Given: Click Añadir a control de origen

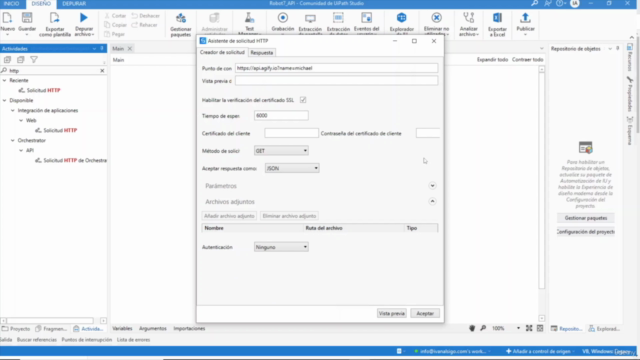Looking at the screenshot, I should pyautogui.click(x=538, y=351).
